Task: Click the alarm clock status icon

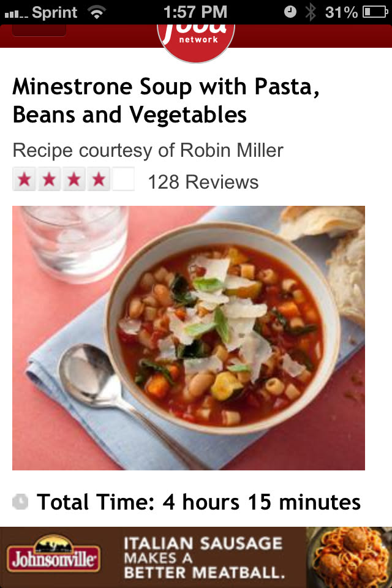Action: click(x=290, y=12)
